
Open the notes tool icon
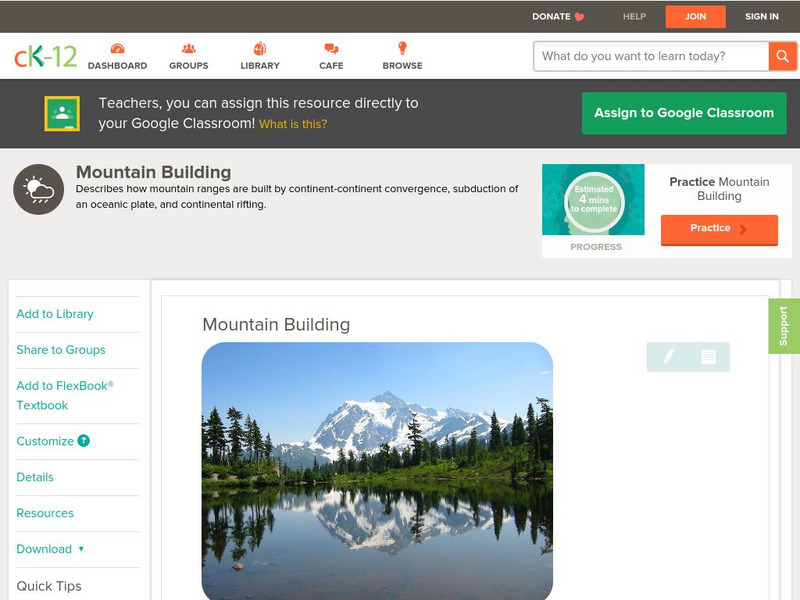(708, 357)
